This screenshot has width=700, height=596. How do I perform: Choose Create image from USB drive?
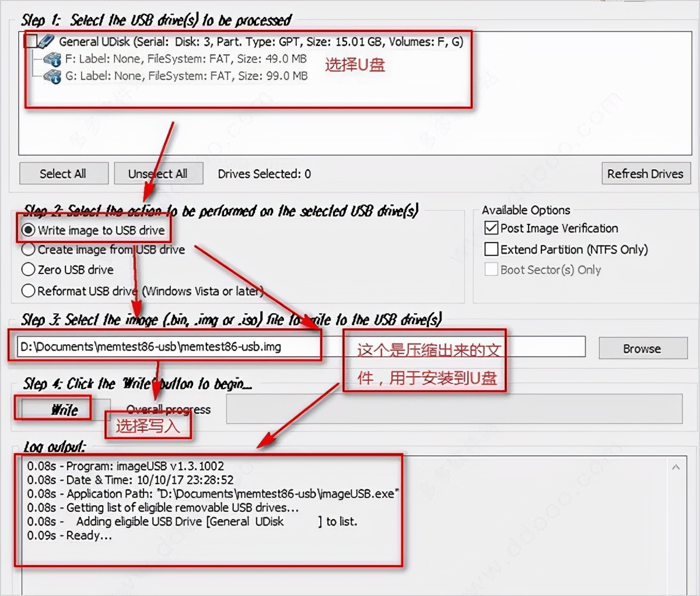(x=28, y=250)
